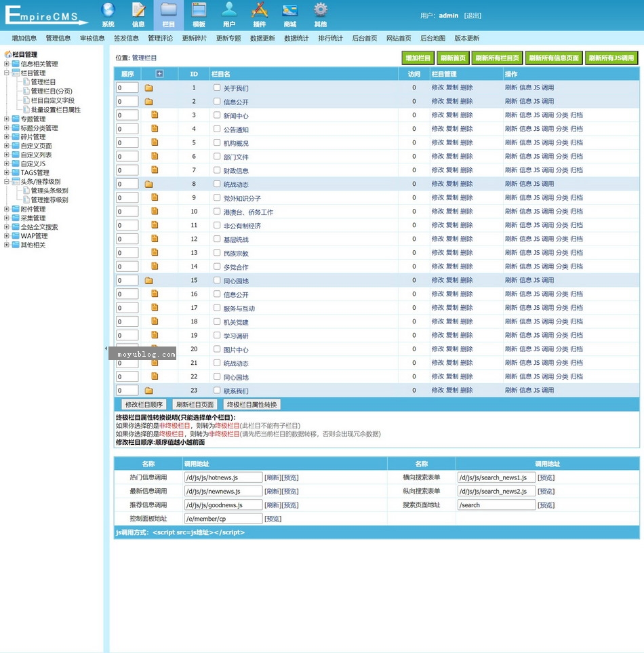Select the 栏目 folder icon
The height and width of the screenshot is (653, 644).
(x=169, y=10)
